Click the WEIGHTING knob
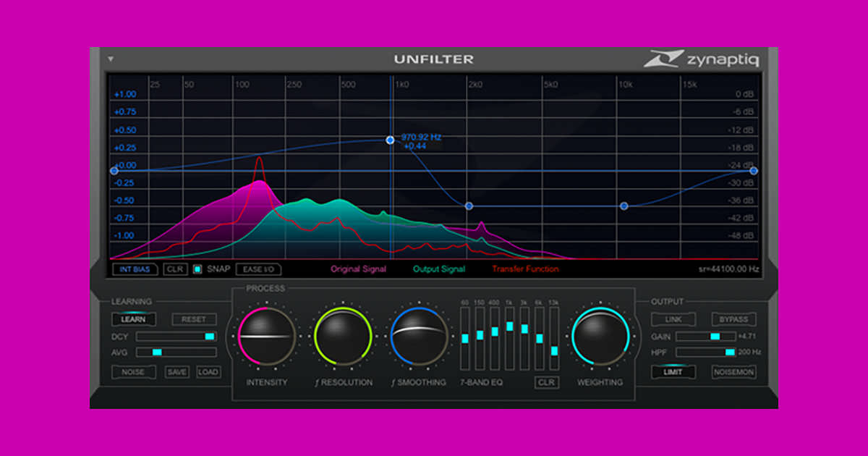 coord(600,337)
